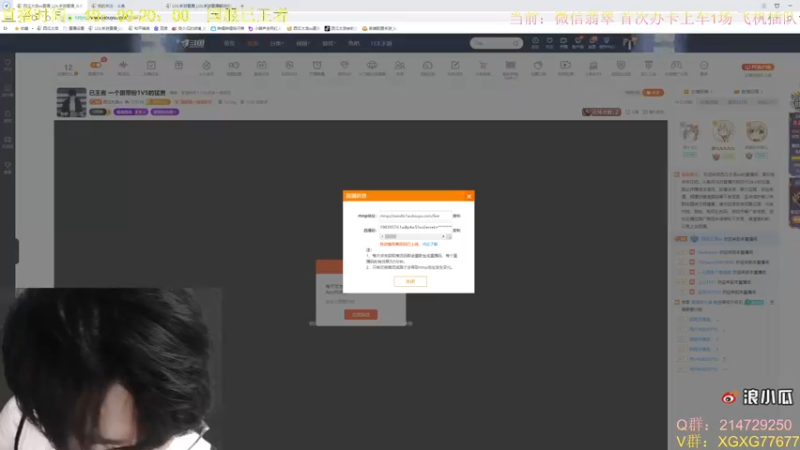Click the left sidebar collapse handle
Image resolution: width=800 pixels, height=450 pixels.
tap(15, 251)
